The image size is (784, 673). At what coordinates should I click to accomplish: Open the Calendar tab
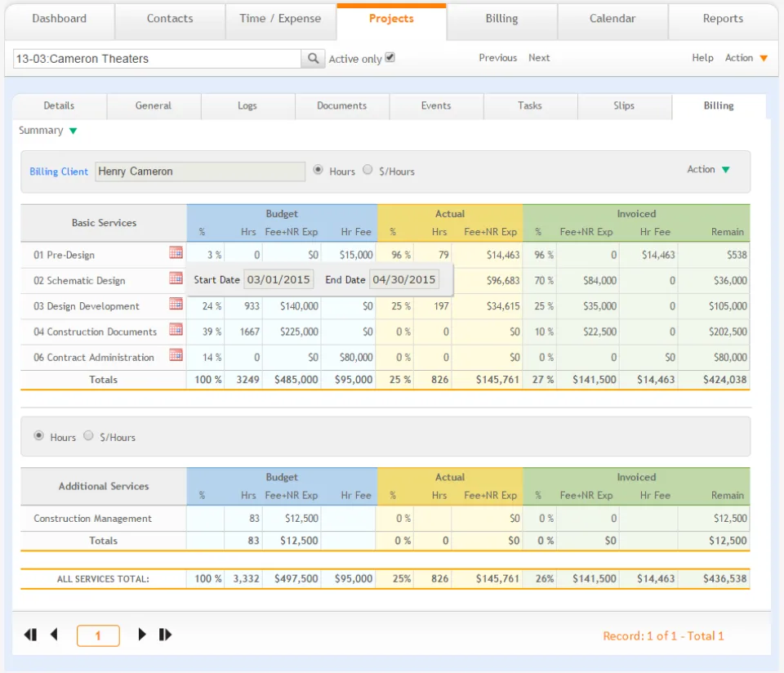(x=612, y=21)
